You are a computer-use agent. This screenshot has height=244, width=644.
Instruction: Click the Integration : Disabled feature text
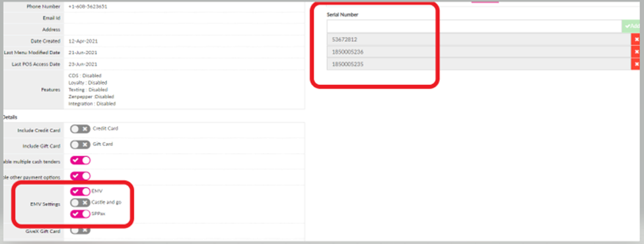click(x=92, y=104)
